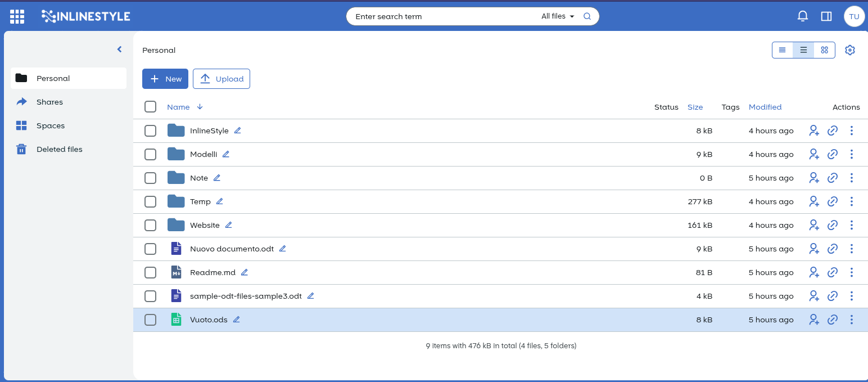Open the Website folder
Viewport: 868px width, 382px height.
[x=205, y=225]
